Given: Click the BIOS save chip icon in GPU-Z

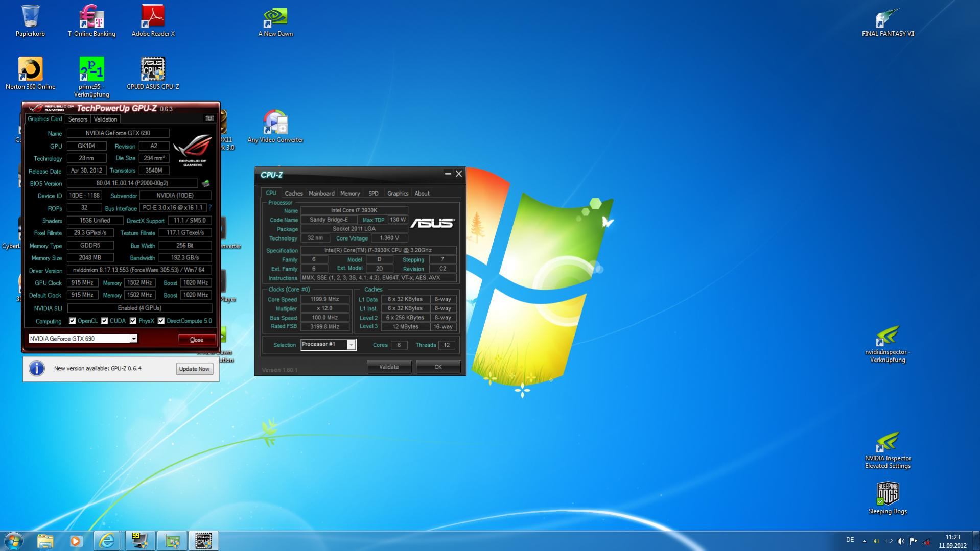Looking at the screenshot, I should (205, 183).
